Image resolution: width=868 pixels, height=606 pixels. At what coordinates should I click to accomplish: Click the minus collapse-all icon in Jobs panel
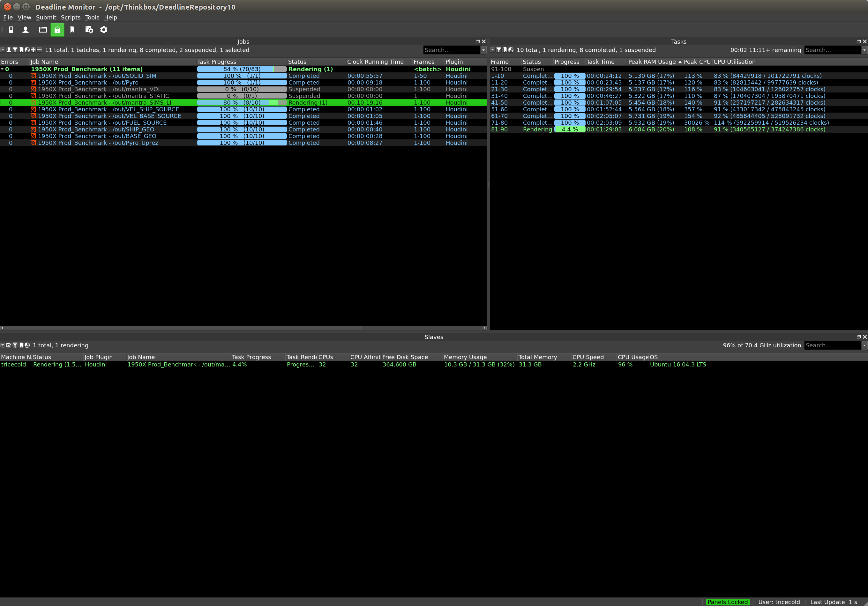(x=39, y=50)
